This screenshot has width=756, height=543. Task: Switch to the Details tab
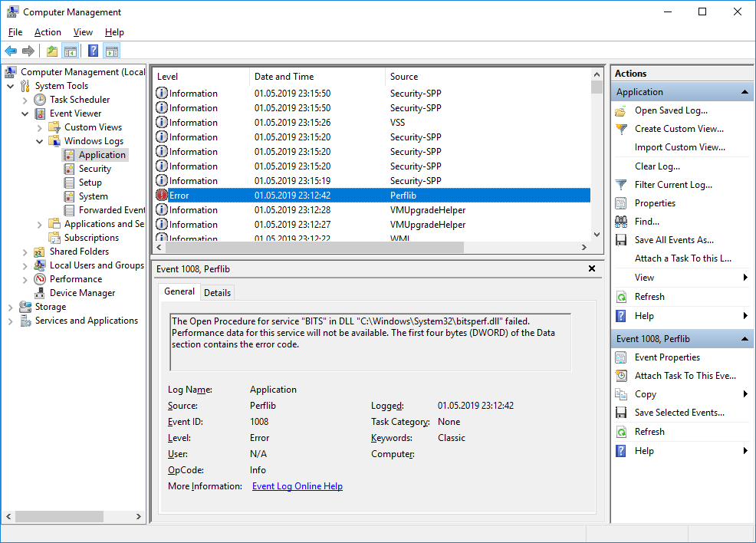tap(218, 293)
